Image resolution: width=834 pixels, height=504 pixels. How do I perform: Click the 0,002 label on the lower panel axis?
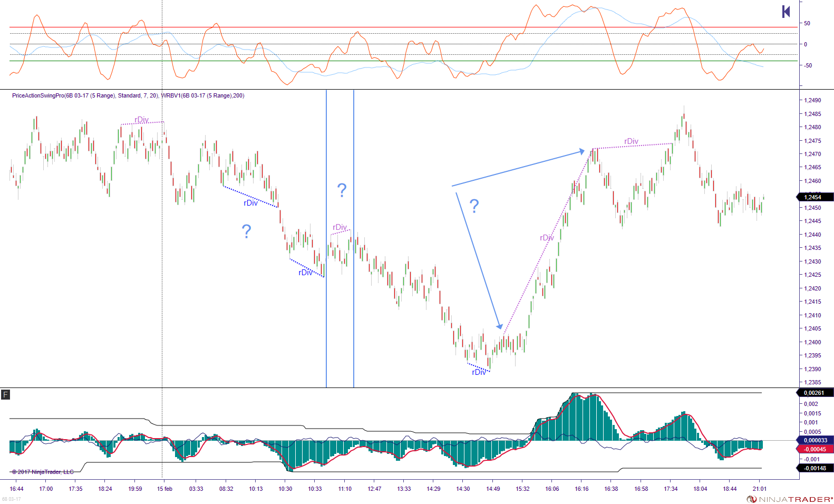click(811, 404)
